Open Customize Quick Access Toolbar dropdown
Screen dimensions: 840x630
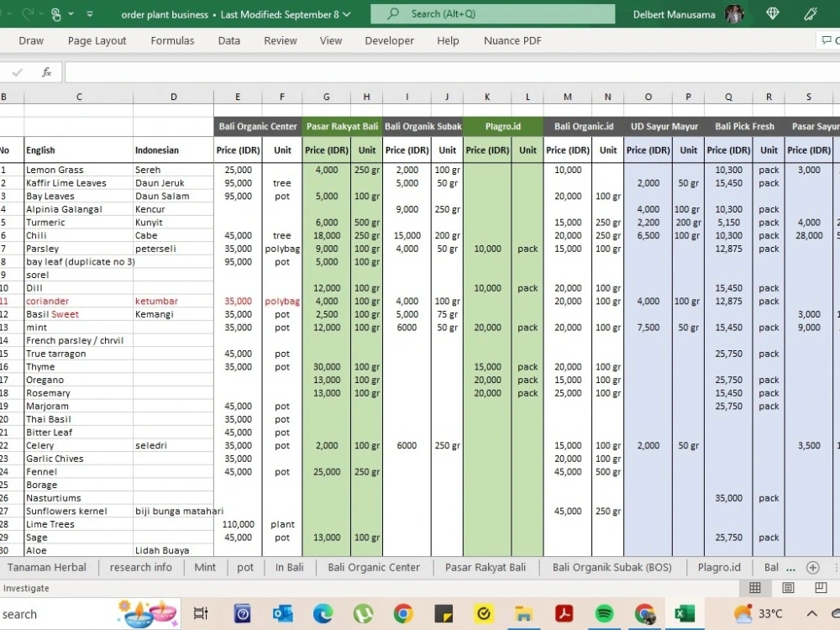click(90, 14)
